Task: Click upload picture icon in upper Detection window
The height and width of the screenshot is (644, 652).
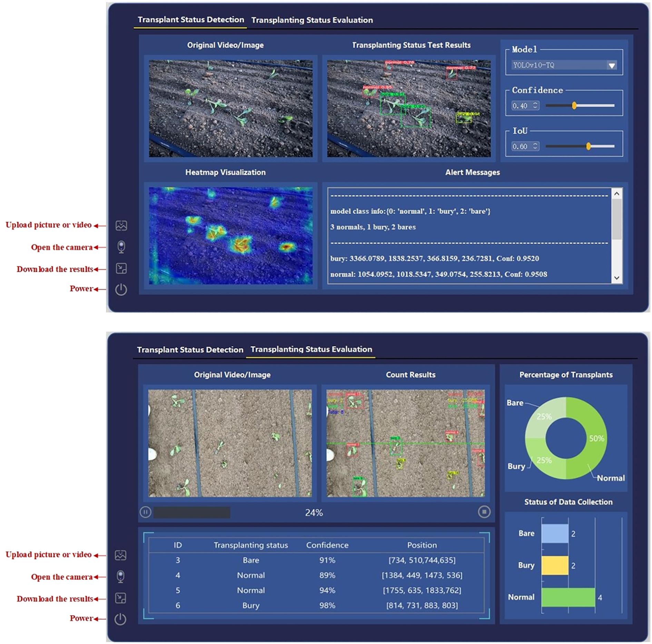Action: pyautogui.click(x=121, y=226)
